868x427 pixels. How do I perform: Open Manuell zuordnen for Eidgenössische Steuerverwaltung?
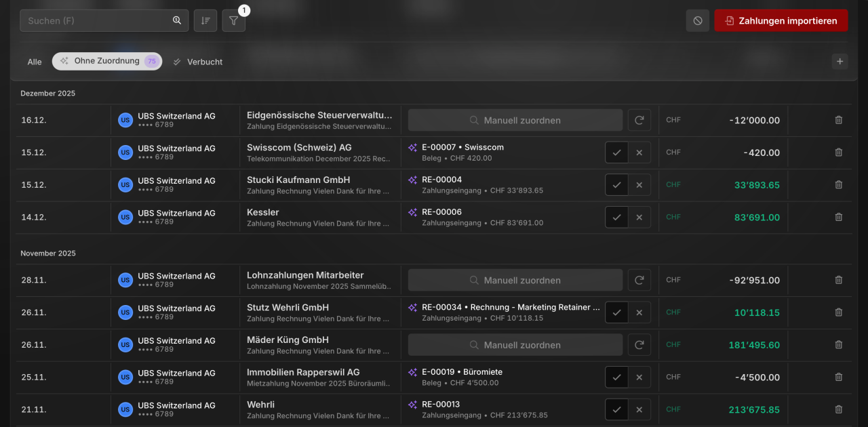coord(515,120)
